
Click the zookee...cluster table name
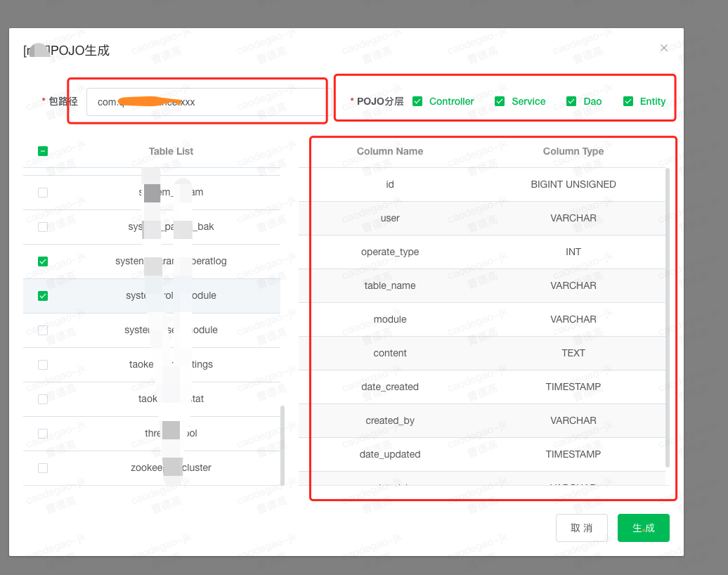[x=171, y=467]
